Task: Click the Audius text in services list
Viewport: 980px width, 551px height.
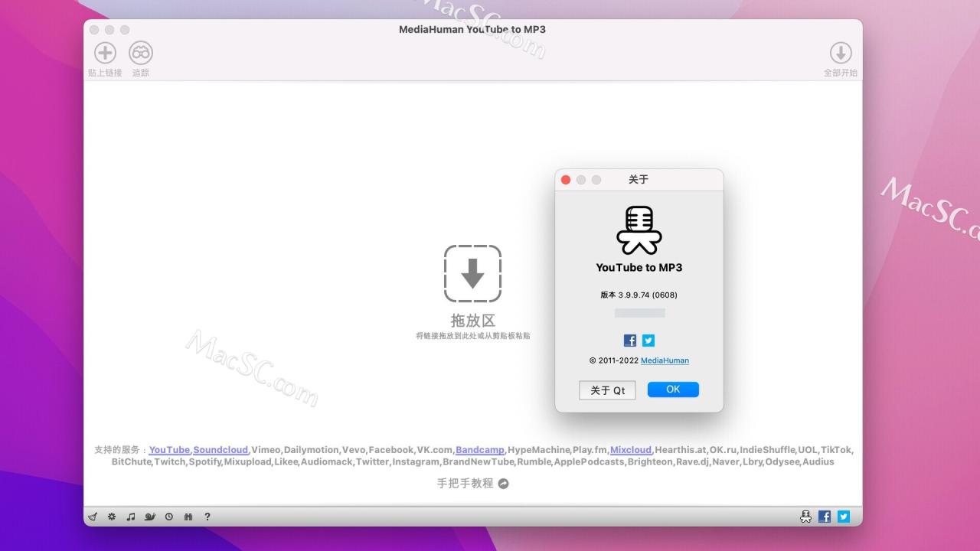Action: pos(818,462)
